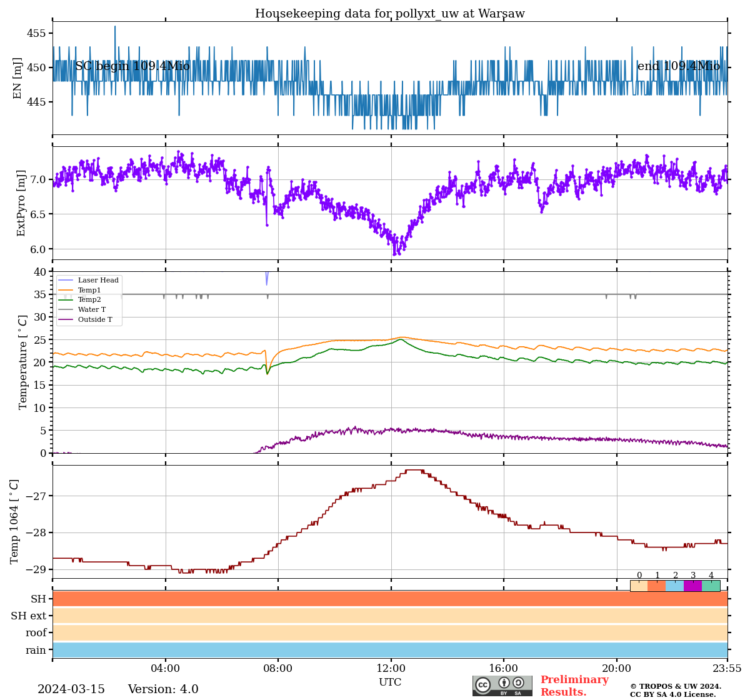Select the magenta color swatch labeled 3
This screenshot has width=750, height=700.
[x=693, y=586]
